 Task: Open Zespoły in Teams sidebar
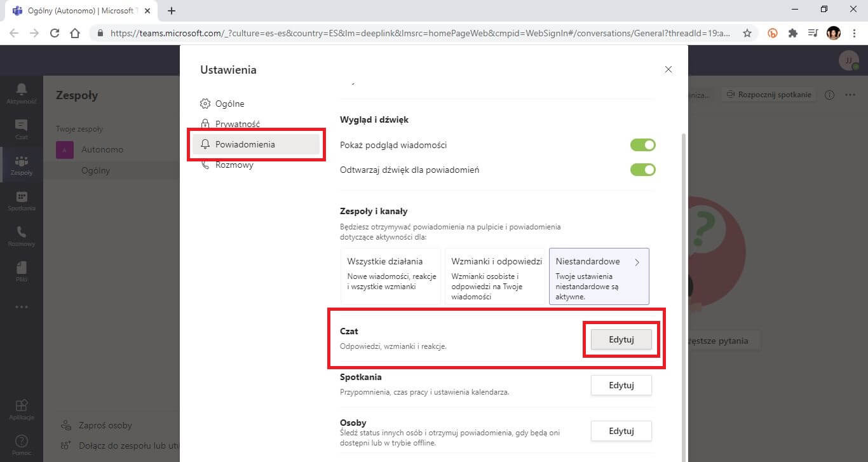pos(22,165)
